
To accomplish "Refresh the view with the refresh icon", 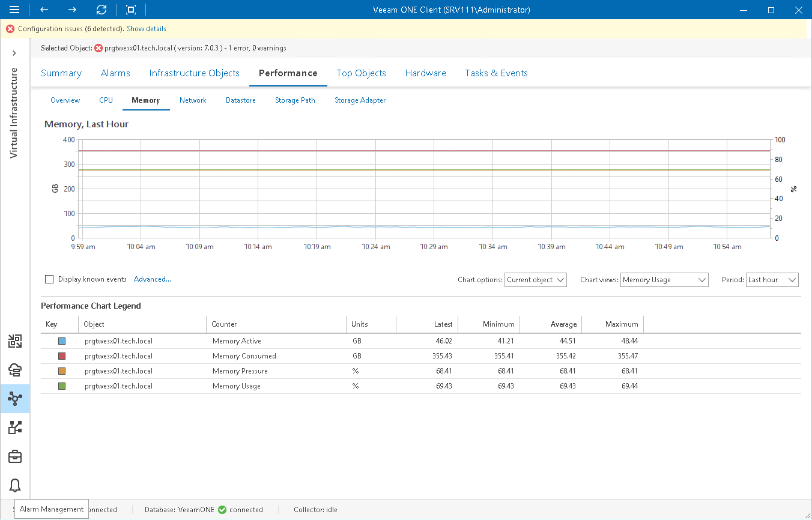I will pos(101,10).
